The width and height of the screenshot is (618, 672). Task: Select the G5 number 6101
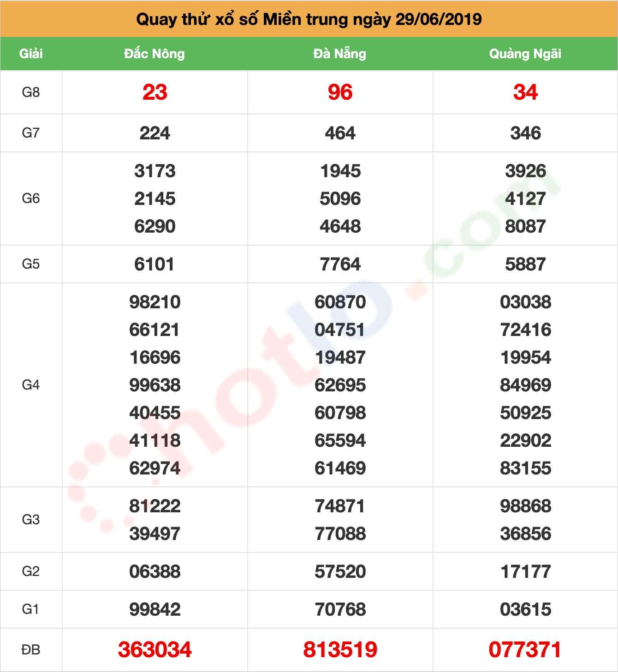point(154,264)
